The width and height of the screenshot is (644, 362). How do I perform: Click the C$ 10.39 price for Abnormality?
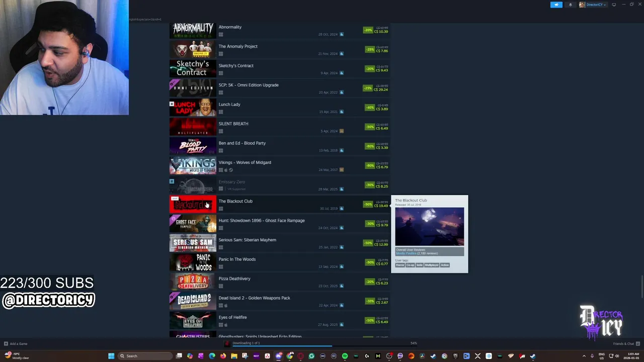pos(381,32)
